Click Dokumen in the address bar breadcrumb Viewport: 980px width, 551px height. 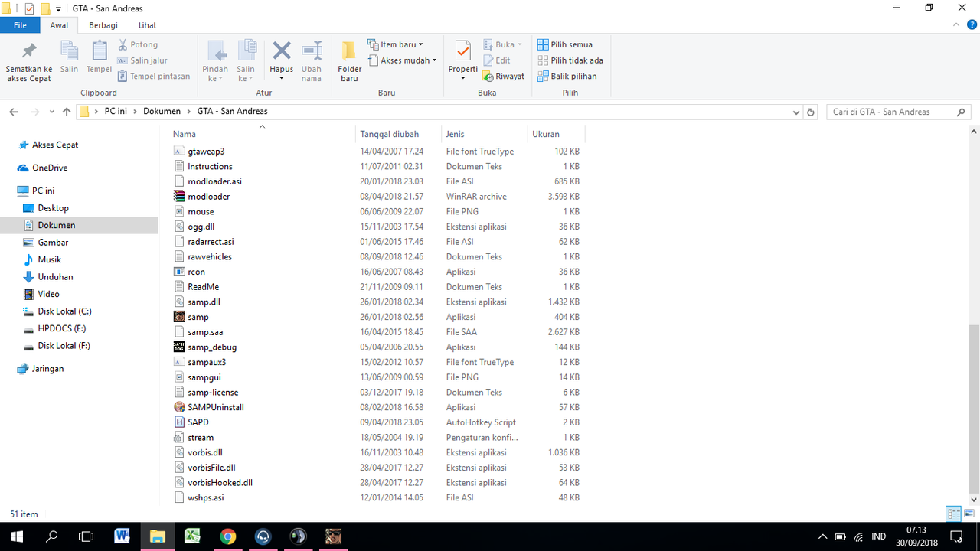(x=162, y=112)
